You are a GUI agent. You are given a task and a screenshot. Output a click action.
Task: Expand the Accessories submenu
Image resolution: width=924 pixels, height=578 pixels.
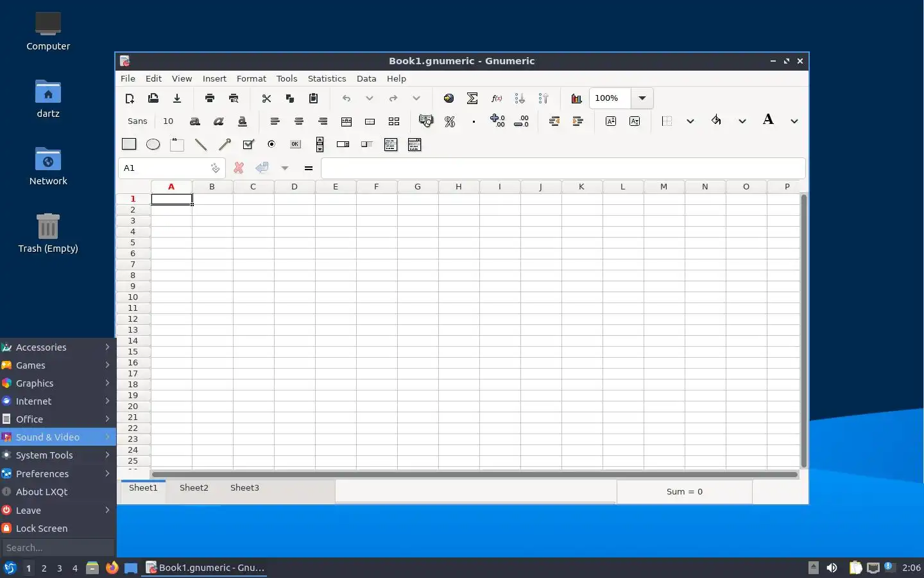(58, 347)
